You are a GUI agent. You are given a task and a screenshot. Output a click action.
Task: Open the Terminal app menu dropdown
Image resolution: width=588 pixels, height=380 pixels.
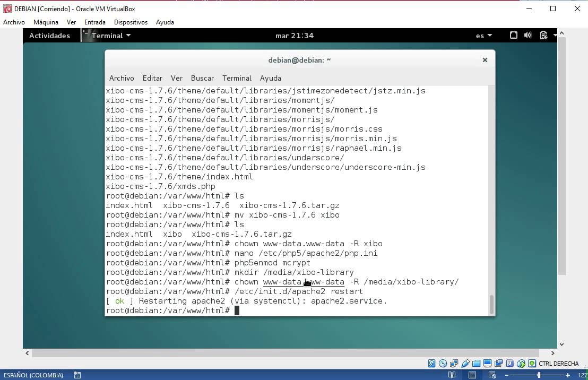(x=111, y=36)
